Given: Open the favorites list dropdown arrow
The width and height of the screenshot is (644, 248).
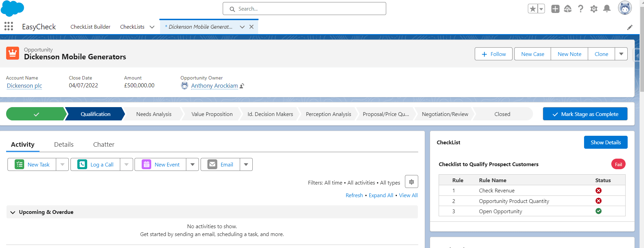Looking at the screenshot, I should (x=541, y=9).
